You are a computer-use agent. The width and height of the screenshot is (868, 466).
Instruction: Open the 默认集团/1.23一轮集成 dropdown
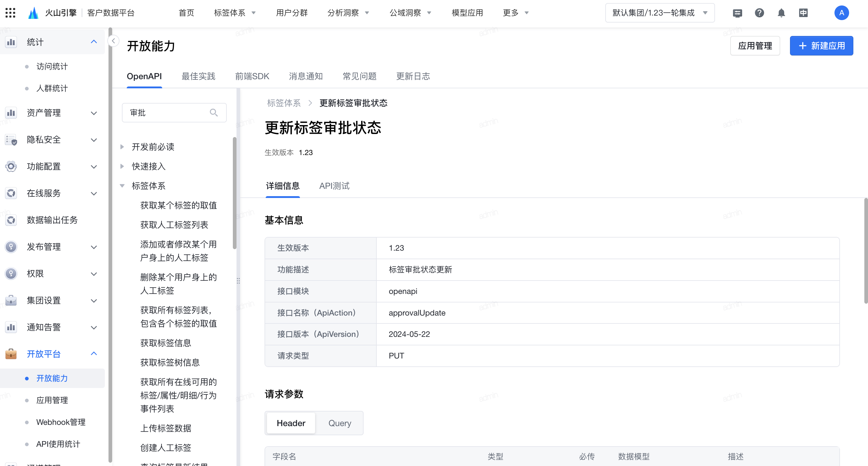coord(660,13)
